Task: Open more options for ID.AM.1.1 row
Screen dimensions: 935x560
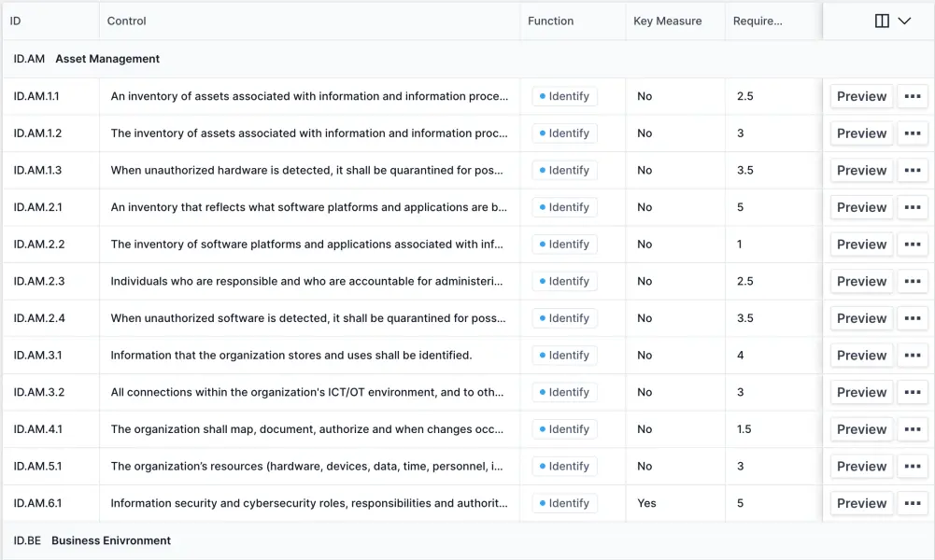Action: pyautogui.click(x=913, y=96)
